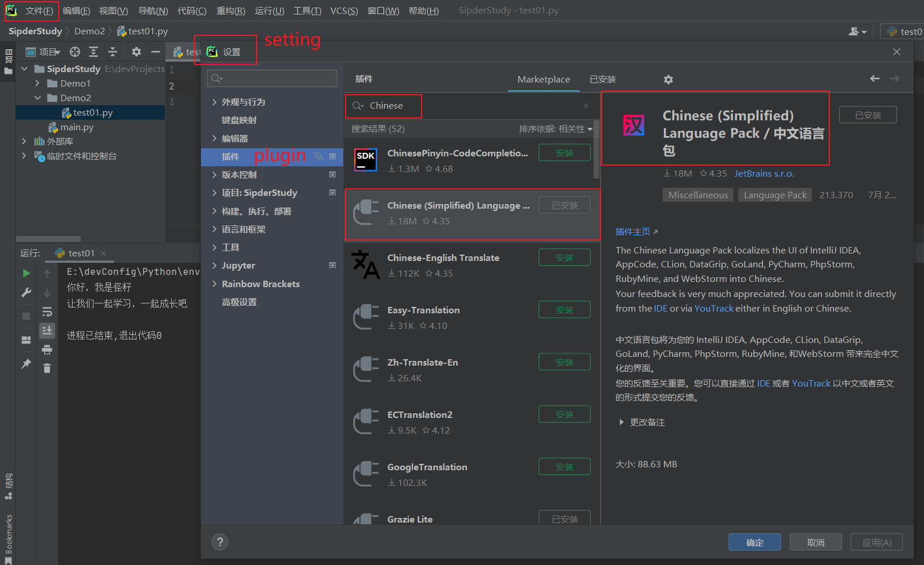Open the VCS(S) menu
The height and width of the screenshot is (565, 924).
tap(344, 11)
